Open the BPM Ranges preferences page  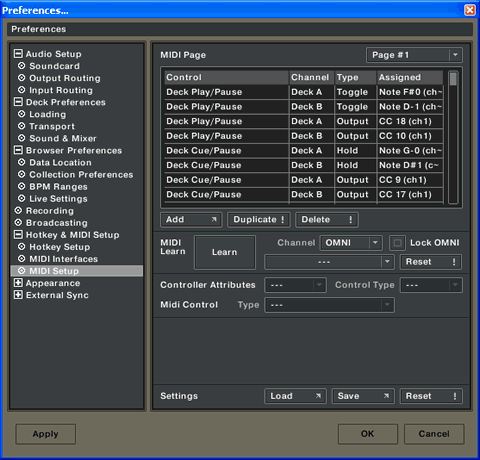(x=58, y=187)
